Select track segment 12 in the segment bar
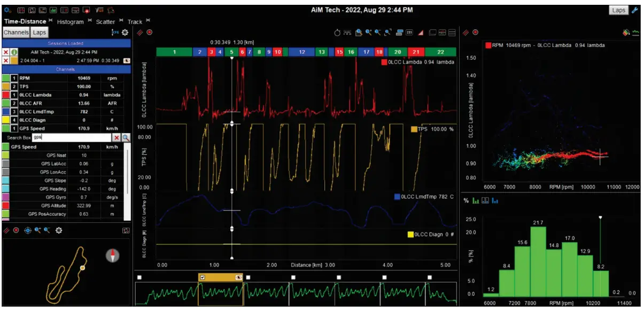Image resolution: width=644 pixels, height=311 pixels. coord(302,52)
